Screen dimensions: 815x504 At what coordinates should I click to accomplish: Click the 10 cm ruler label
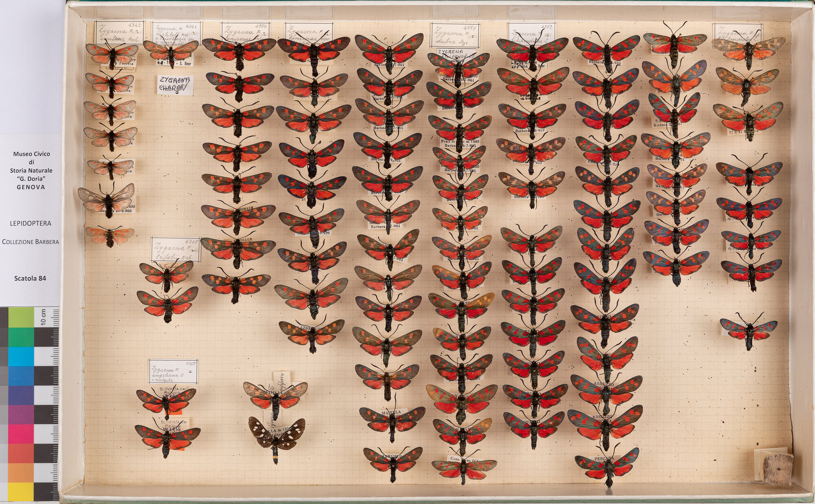click(x=43, y=317)
